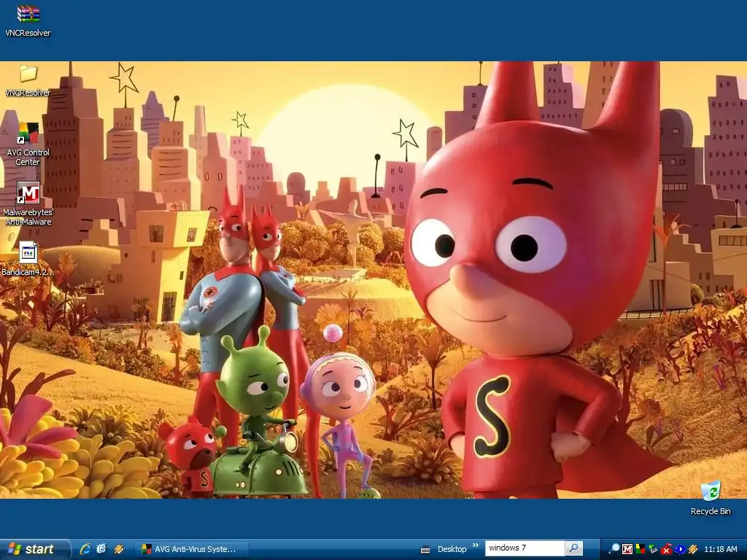
Task: Click the AVG four-color icon in the system tray
Action: click(640, 549)
